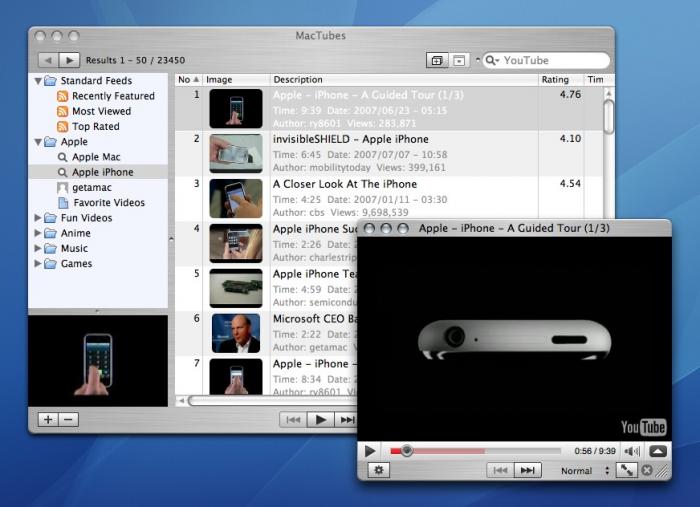Expand the Games folder

[38, 263]
